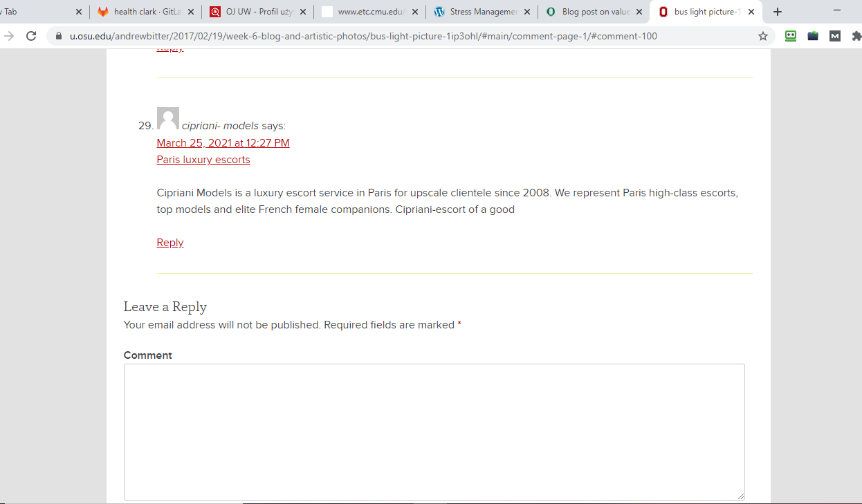View the site security lock icon
The image size is (862, 504).
[58, 36]
